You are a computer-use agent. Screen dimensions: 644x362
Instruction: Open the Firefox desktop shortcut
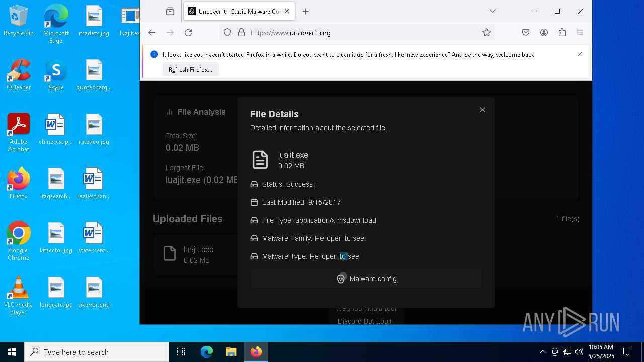tap(19, 184)
